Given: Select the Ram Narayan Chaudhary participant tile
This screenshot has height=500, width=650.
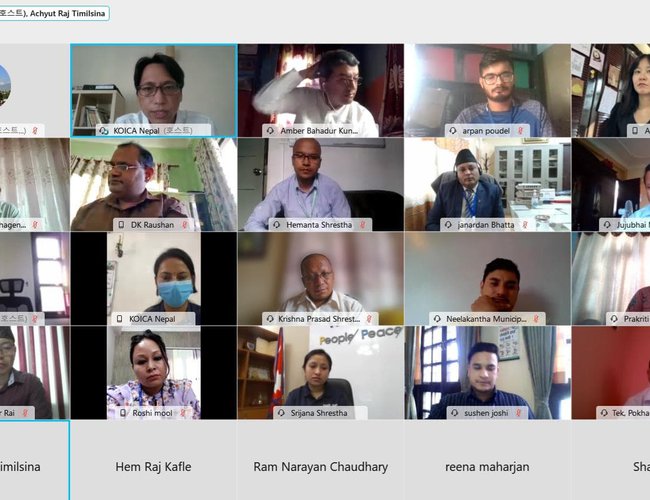Looking at the screenshot, I should [321, 460].
